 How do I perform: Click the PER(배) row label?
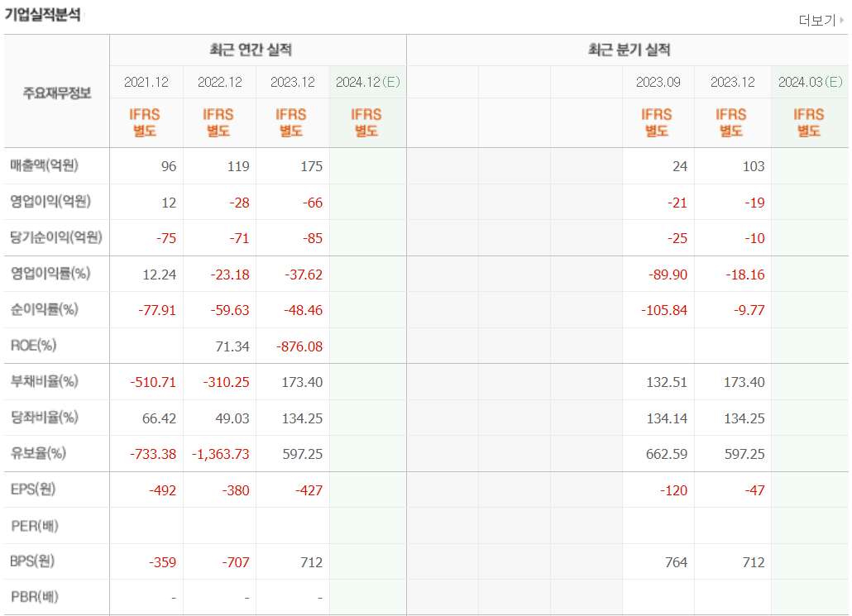(x=34, y=526)
